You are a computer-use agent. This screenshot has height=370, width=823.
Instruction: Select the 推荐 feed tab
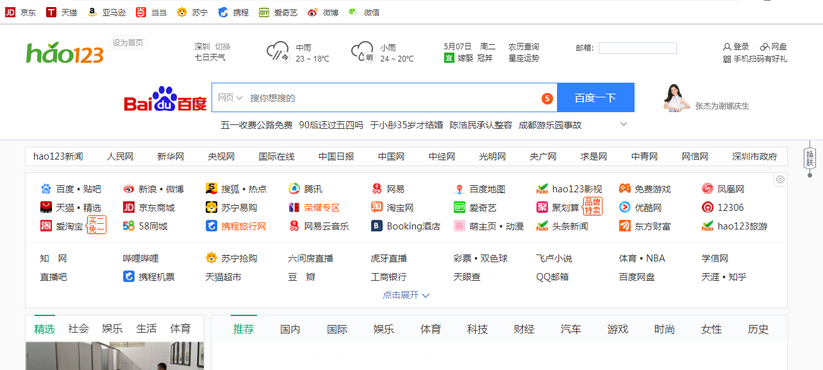pyautogui.click(x=244, y=330)
